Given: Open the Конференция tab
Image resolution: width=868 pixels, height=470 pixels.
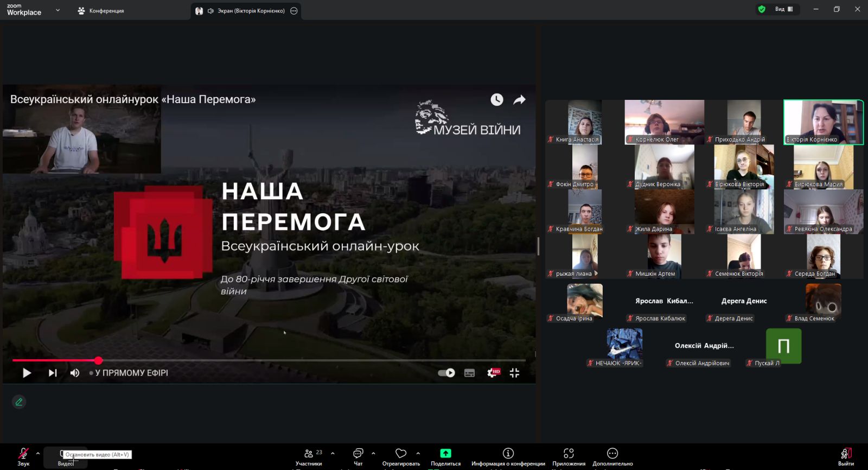Looking at the screenshot, I should coord(101,11).
